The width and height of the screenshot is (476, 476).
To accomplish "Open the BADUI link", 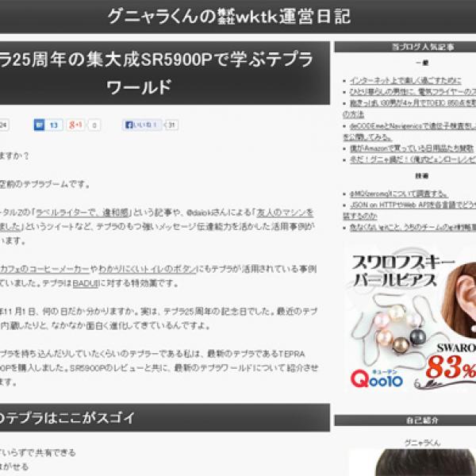I will (86, 283).
